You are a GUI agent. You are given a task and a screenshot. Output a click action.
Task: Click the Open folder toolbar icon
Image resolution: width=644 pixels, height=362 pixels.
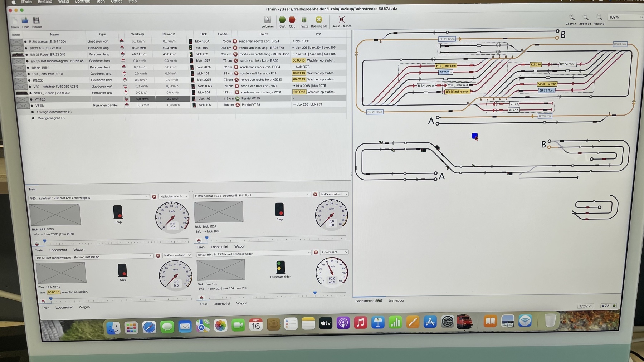(25, 20)
